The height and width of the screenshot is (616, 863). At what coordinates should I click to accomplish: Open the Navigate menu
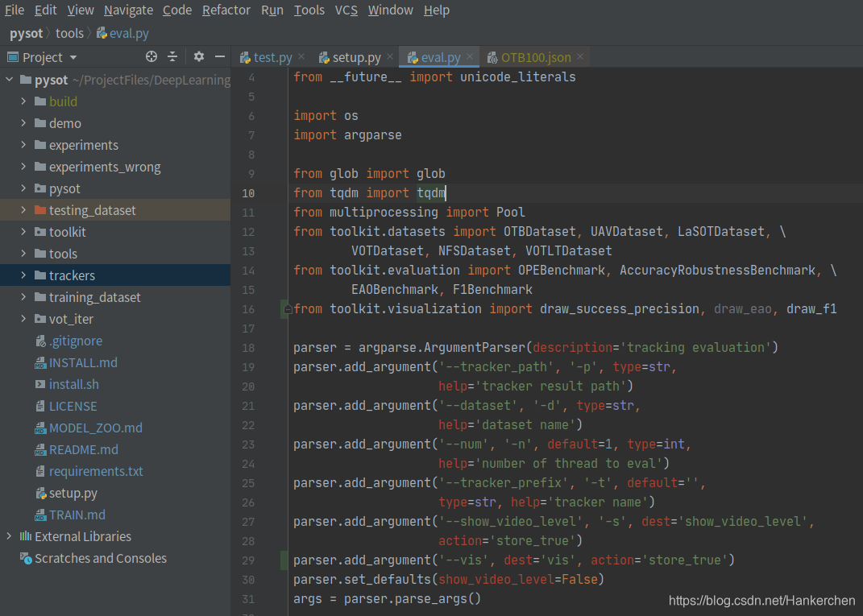point(128,10)
